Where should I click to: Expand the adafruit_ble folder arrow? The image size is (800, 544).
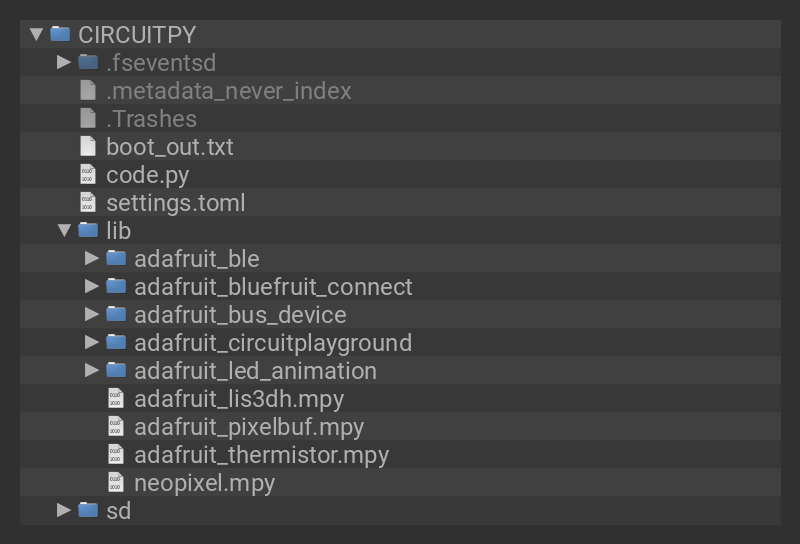point(92,258)
